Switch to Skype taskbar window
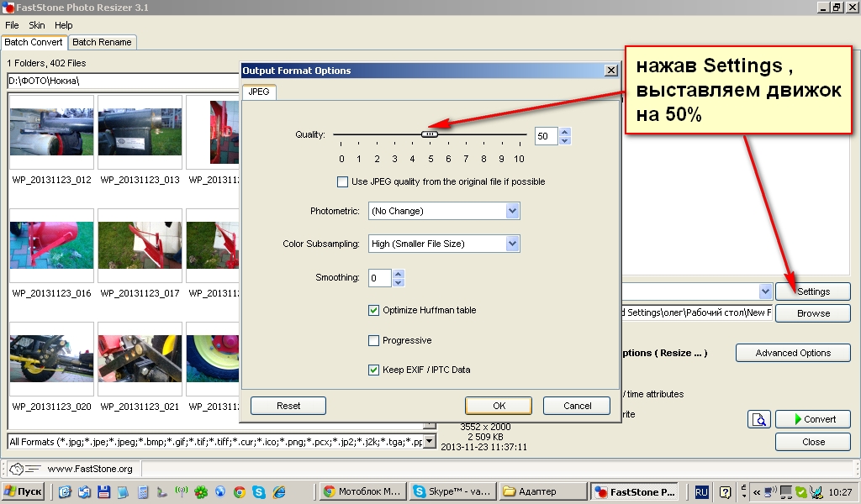861x504 pixels. [453, 492]
